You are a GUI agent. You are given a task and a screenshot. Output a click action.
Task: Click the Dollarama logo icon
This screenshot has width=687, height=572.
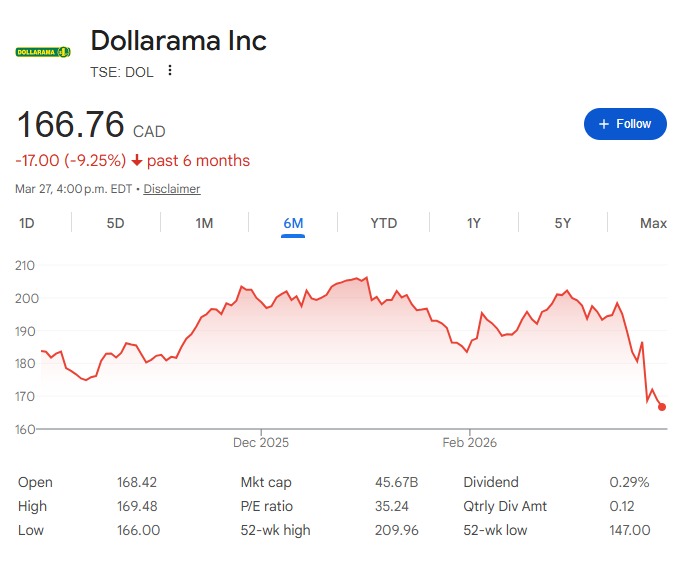(43, 51)
